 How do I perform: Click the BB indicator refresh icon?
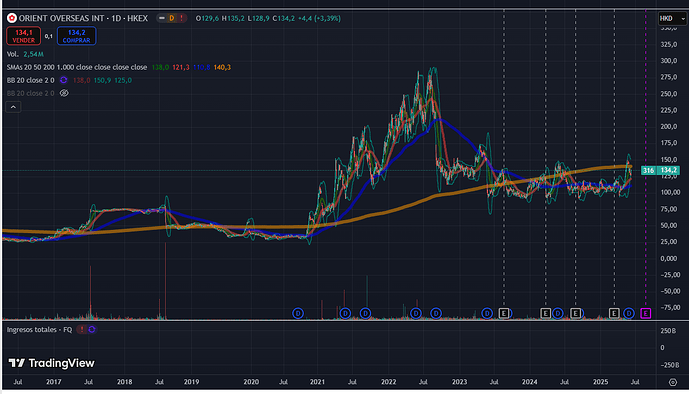(64, 80)
